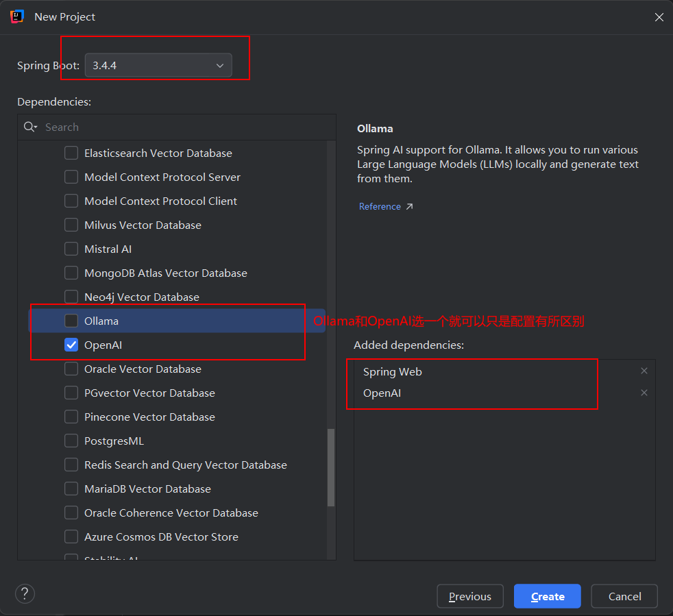Open the Spring Boot version dropdown
The width and height of the screenshot is (673, 616).
[x=158, y=65]
